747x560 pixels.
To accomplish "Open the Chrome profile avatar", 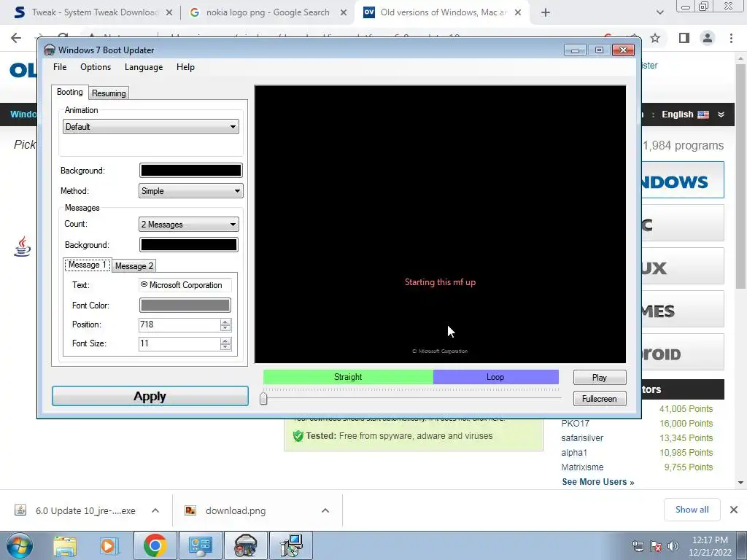I will pyautogui.click(x=708, y=38).
